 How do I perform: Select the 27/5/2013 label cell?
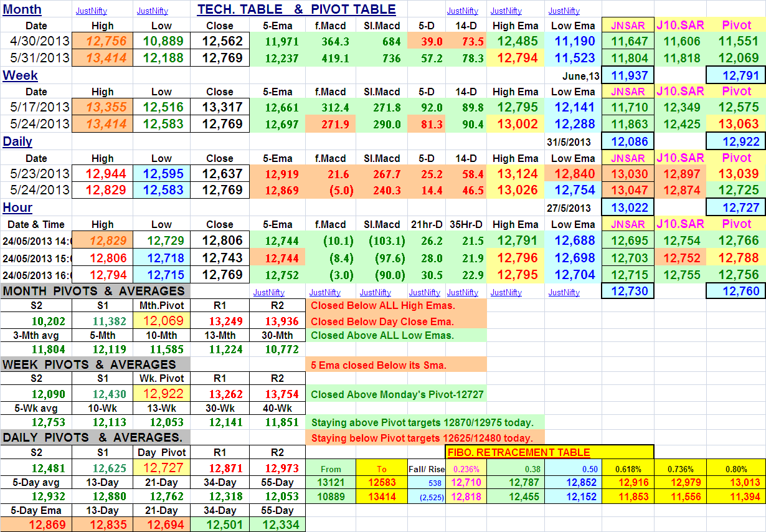[574, 207]
